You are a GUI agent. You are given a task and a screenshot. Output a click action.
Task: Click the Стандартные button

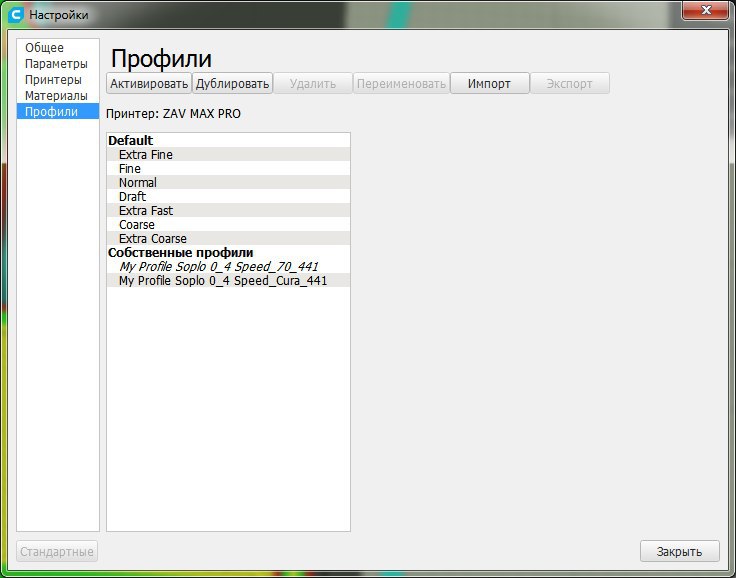point(57,551)
